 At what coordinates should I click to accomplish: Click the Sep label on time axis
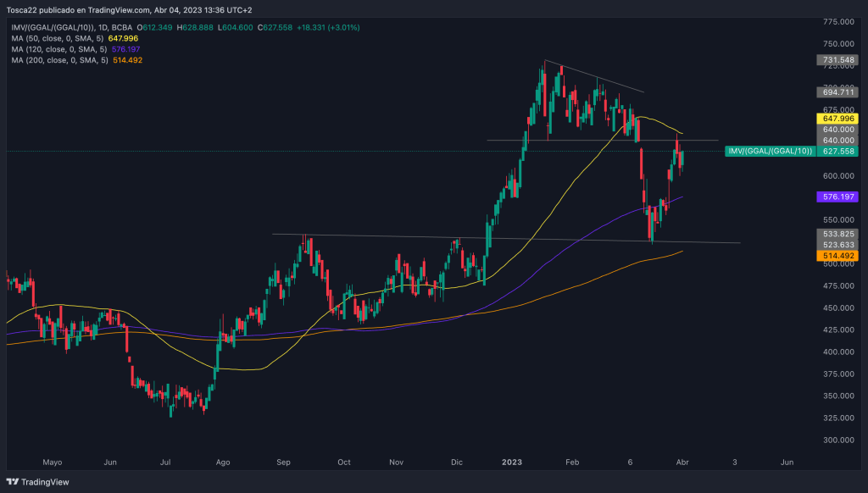coord(284,463)
